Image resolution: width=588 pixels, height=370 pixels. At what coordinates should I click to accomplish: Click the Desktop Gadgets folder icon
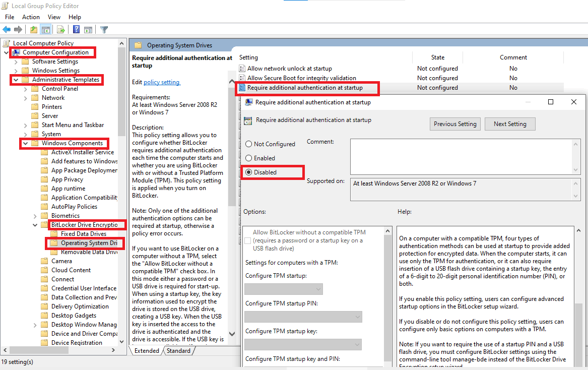coord(45,315)
